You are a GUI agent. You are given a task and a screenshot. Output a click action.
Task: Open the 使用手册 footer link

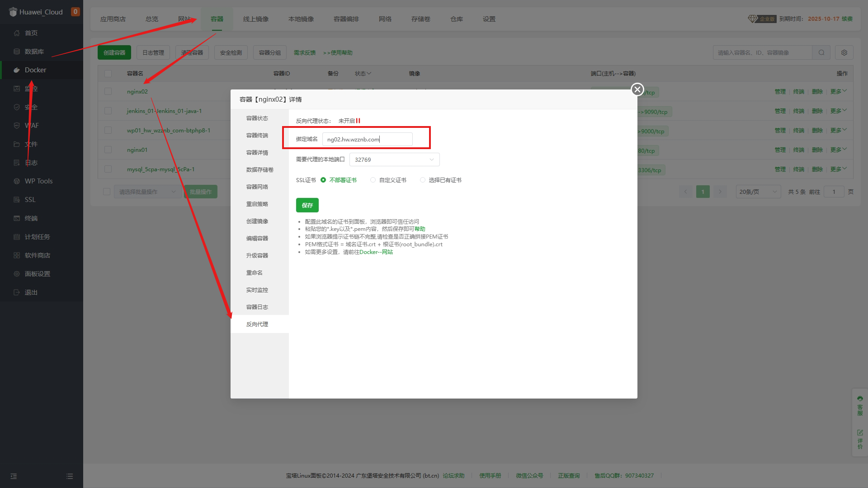coord(490,476)
